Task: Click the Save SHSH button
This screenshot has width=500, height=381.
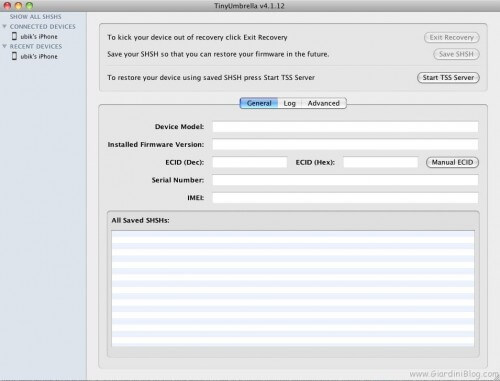Action: (456, 54)
